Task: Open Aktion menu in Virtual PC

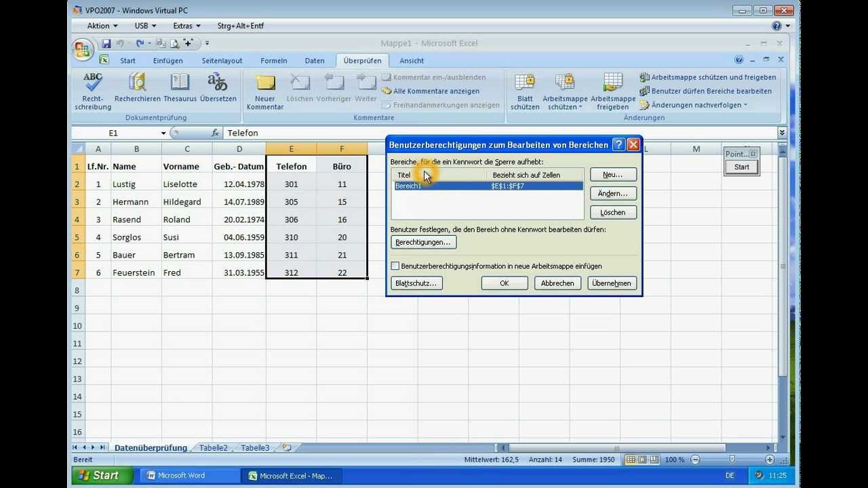Action: (x=102, y=26)
